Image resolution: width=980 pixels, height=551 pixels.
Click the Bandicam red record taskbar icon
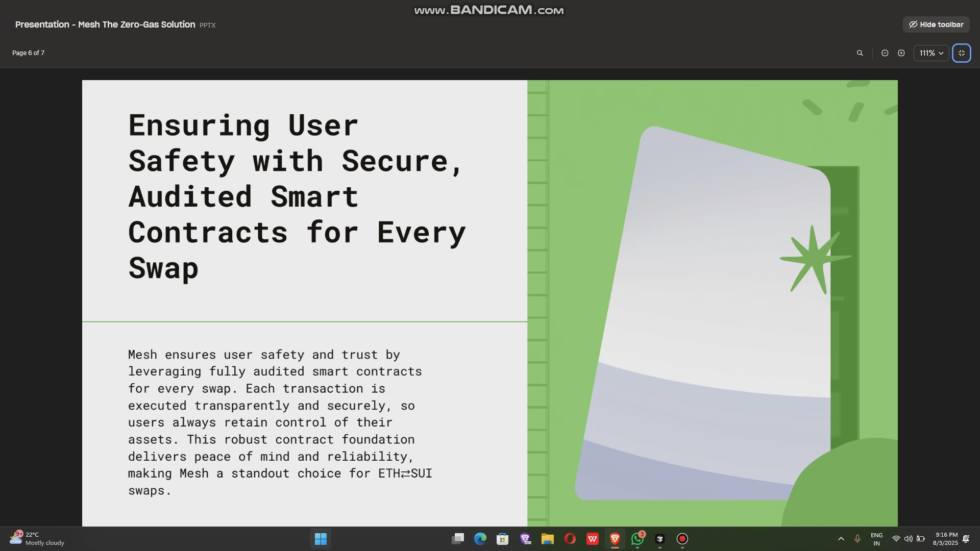(682, 539)
